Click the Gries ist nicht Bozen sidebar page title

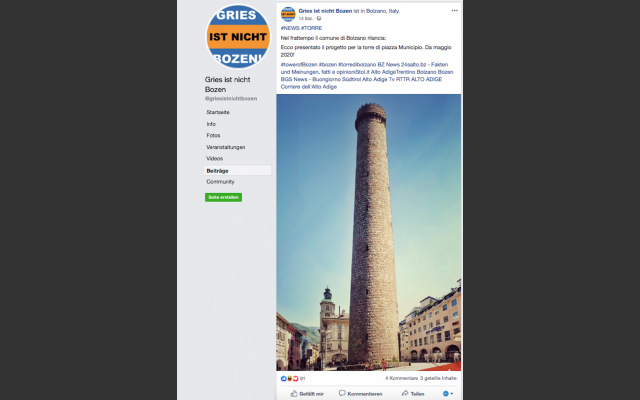227,84
